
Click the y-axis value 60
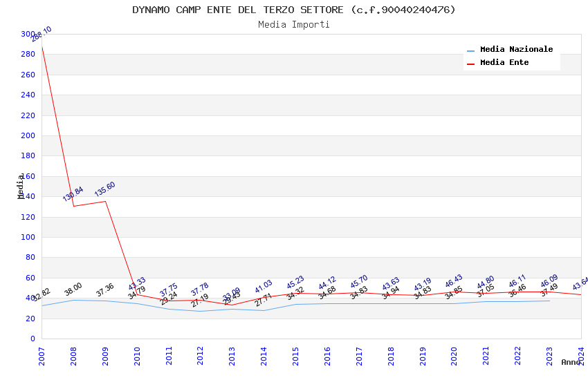[x=30, y=278]
